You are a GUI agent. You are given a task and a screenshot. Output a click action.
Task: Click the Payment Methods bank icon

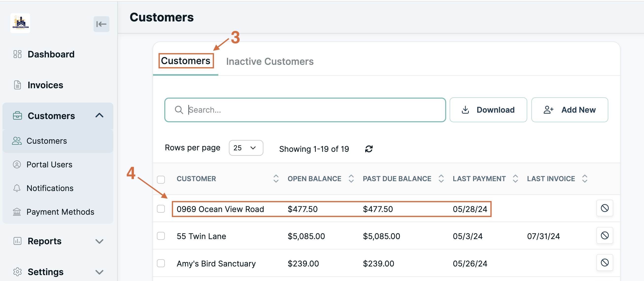(x=17, y=212)
